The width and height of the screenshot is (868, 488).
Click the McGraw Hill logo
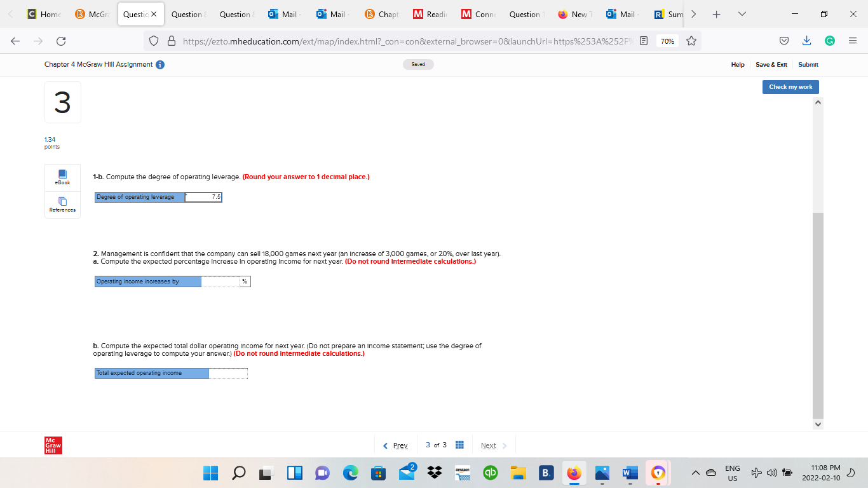(x=53, y=445)
